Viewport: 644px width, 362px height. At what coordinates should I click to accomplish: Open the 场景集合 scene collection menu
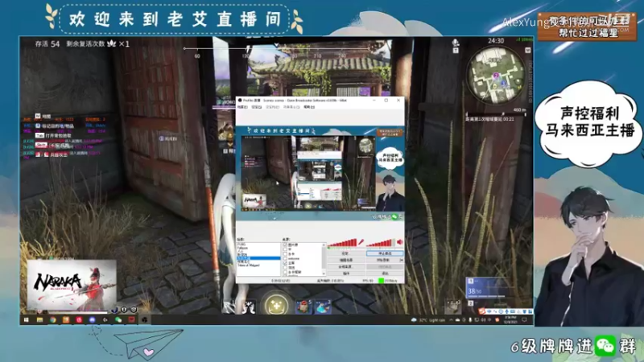click(291, 107)
